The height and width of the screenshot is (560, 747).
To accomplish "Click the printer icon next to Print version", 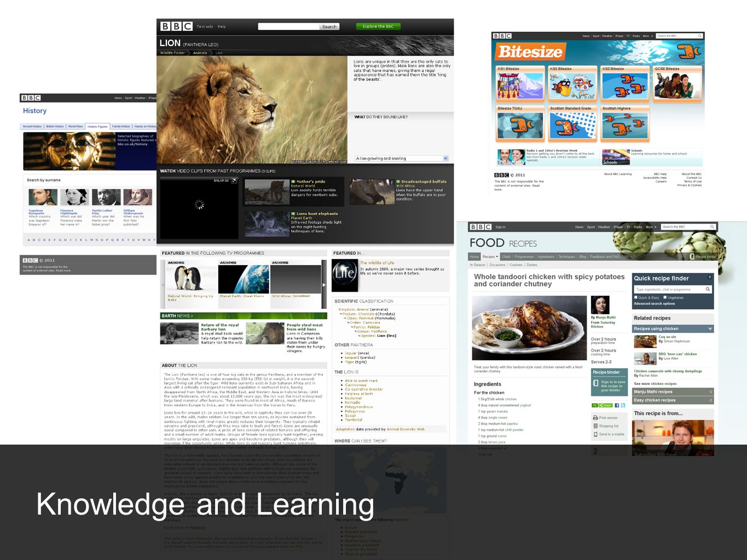I will [595, 418].
